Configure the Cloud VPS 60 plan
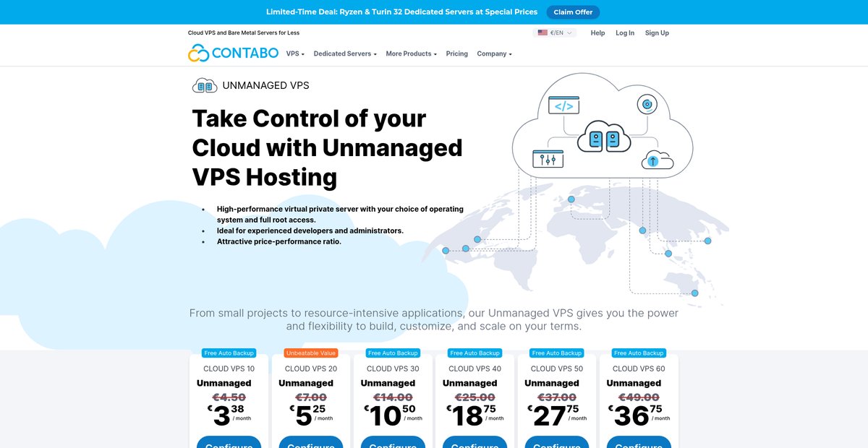The width and height of the screenshot is (868, 448). 639,442
